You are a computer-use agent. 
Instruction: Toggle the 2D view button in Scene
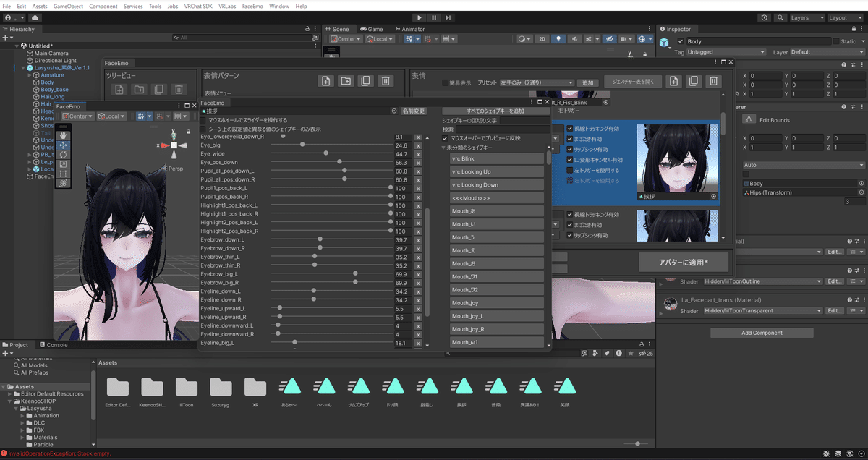tap(542, 39)
